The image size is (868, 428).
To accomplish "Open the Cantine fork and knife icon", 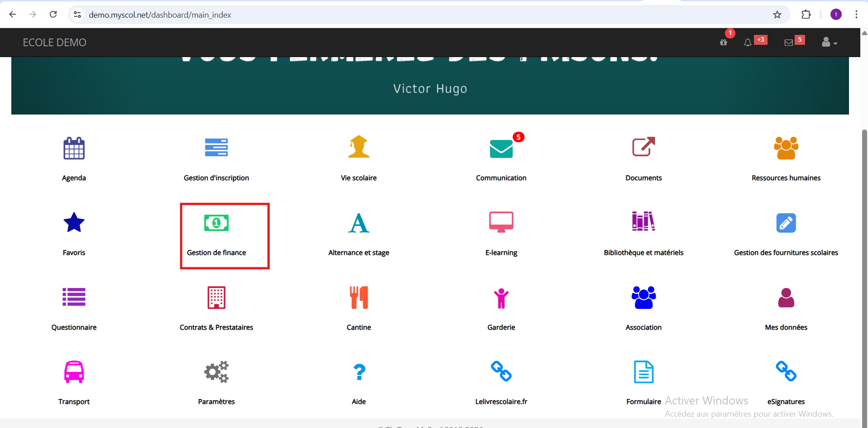I will pos(358,298).
